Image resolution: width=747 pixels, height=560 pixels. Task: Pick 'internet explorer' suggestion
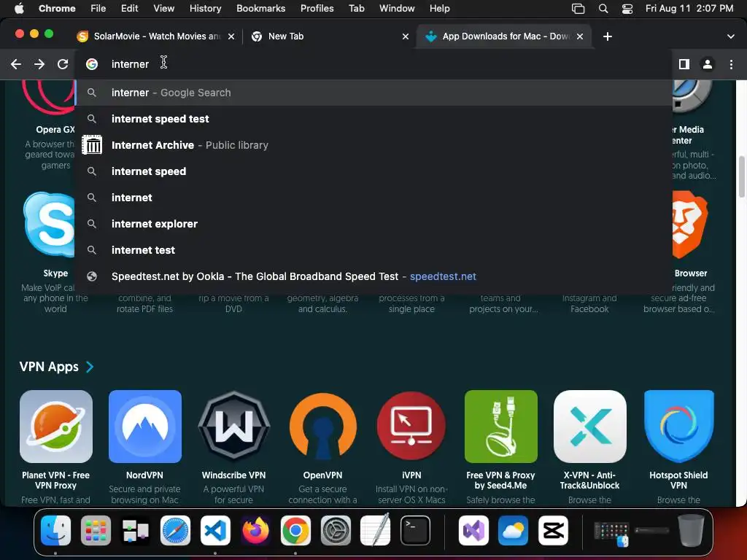coord(374,224)
